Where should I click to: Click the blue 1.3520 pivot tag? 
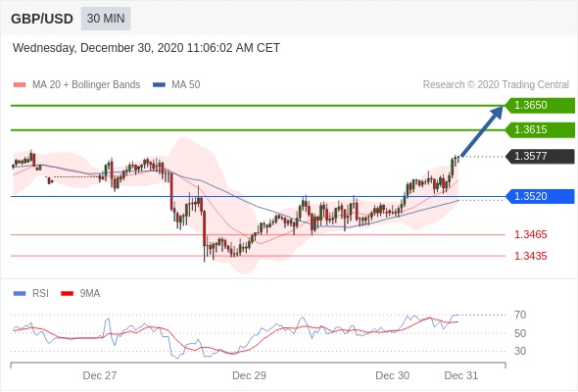540,196
